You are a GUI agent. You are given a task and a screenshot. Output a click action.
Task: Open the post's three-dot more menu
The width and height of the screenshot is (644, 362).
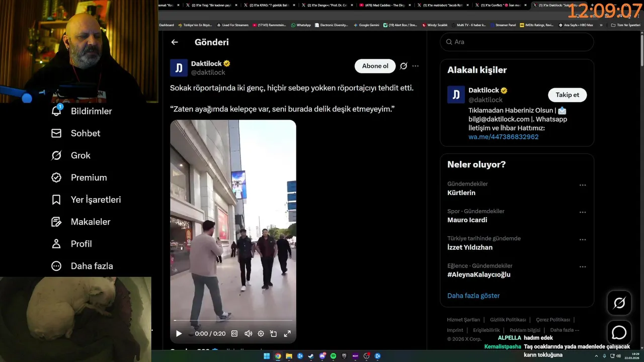click(x=415, y=66)
